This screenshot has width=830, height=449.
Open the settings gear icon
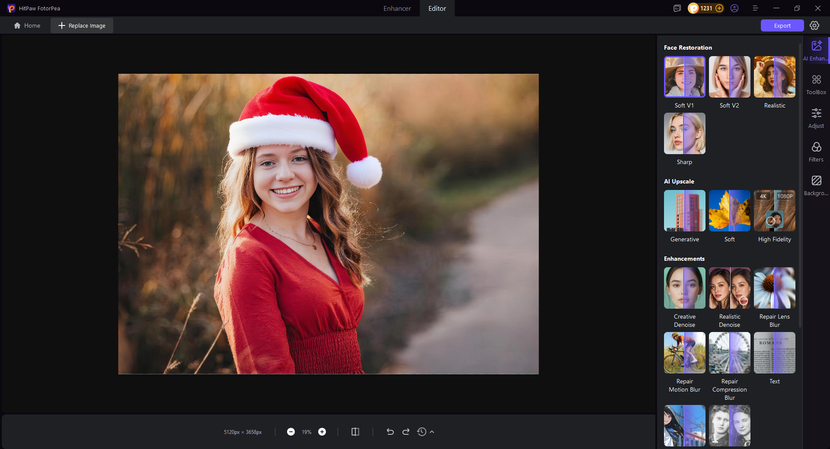pos(814,25)
